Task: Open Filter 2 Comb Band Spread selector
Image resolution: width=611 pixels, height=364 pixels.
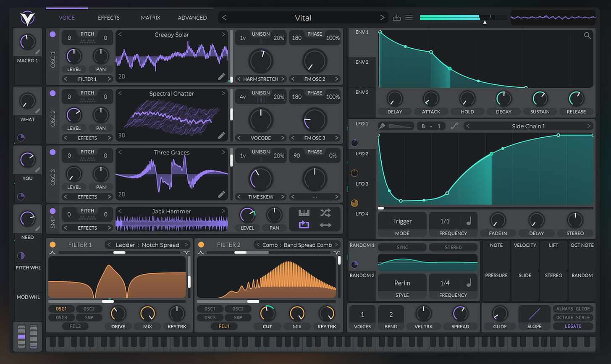Action: click(x=297, y=245)
